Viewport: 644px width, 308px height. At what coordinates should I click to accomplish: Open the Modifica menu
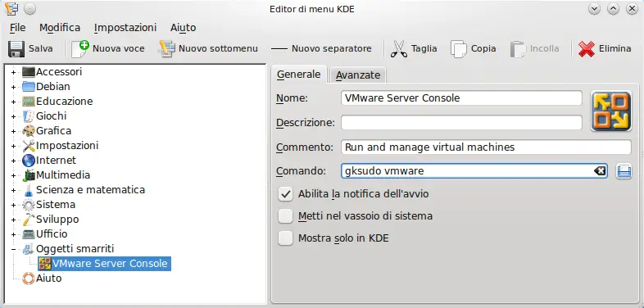point(60,28)
